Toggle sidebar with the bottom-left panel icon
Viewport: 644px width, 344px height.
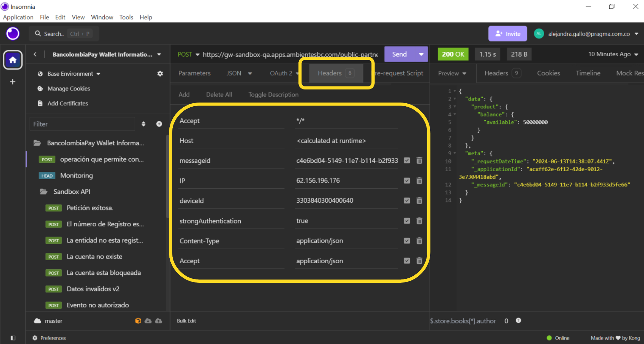pyautogui.click(x=13, y=338)
